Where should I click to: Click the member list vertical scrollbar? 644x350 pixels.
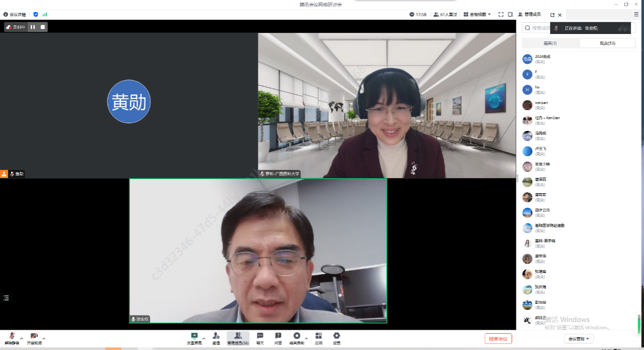click(x=639, y=322)
